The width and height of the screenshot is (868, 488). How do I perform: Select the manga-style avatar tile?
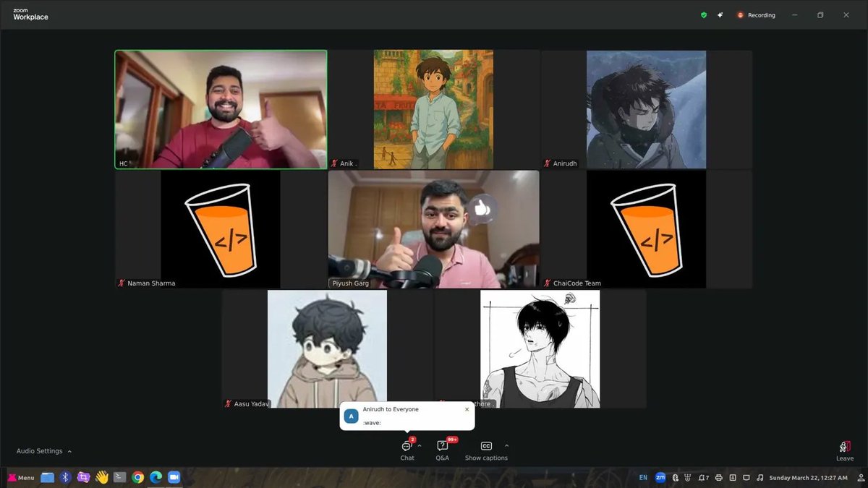pyautogui.click(x=540, y=349)
